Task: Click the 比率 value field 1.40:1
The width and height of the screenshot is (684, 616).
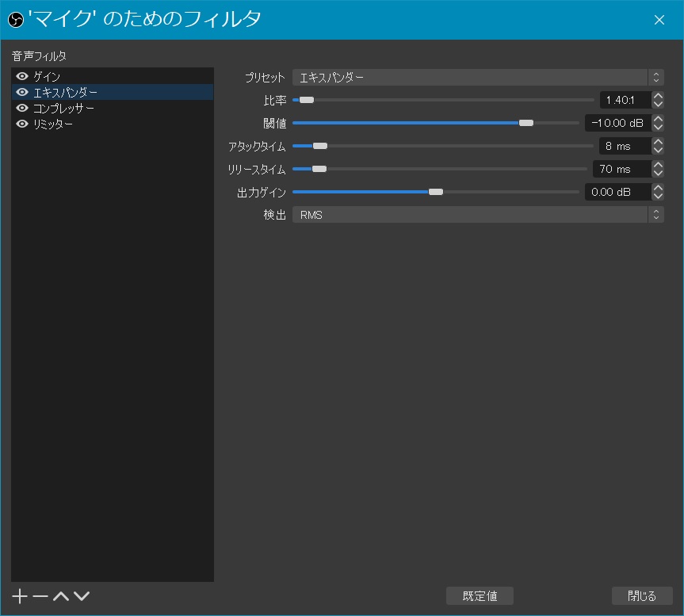Action: [625, 100]
